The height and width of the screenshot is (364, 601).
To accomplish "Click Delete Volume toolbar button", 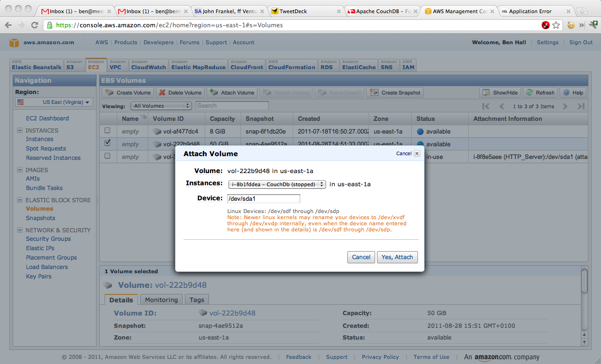I will point(180,93).
